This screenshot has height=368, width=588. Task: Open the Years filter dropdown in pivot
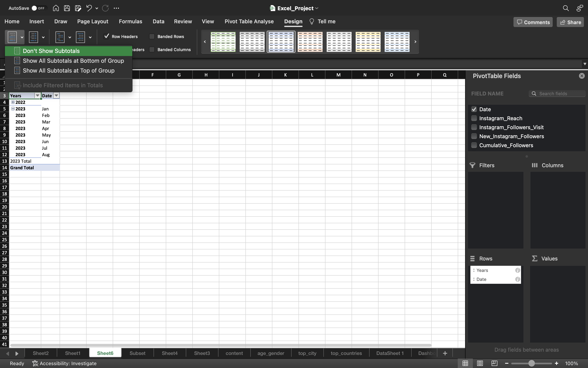[37, 95]
